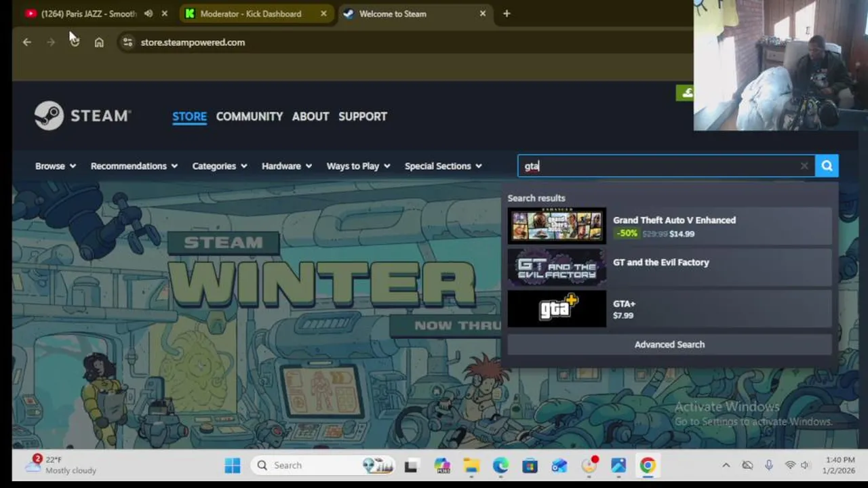The height and width of the screenshot is (488, 868).
Task: Click the blue magnifier search button
Action: [827, 166]
